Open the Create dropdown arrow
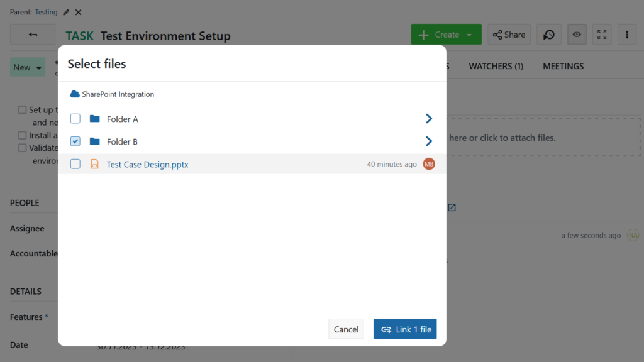 pyautogui.click(x=468, y=34)
